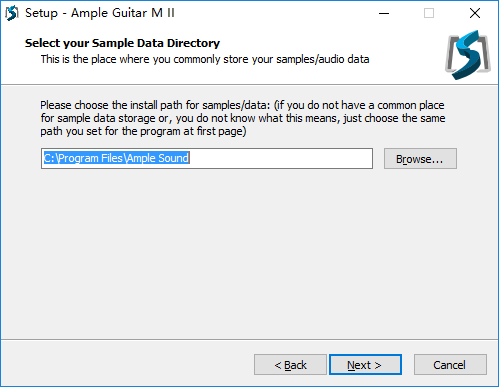Click the 'Setup - Ample Guitar M II' title
The height and width of the screenshot is (387, 499).
pyautogui.click(x=100, y=13)
